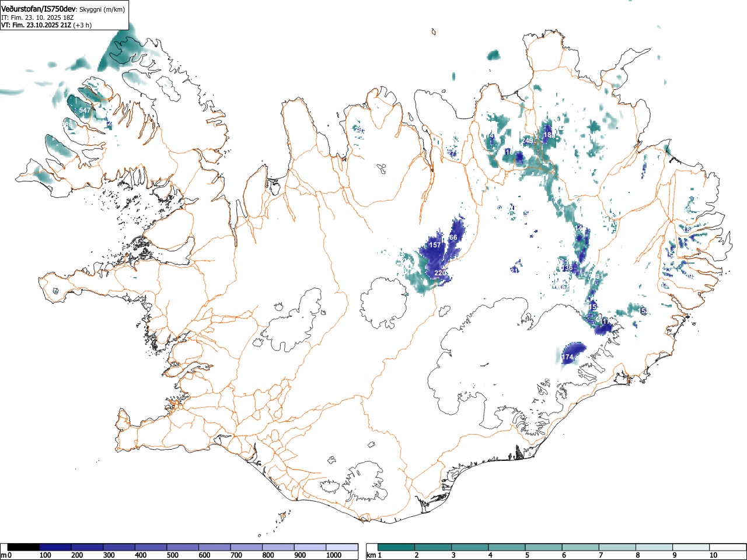747x560 pixels.
Task: Select the '5' tick label in km legend
Action: [x=526, y=555]
